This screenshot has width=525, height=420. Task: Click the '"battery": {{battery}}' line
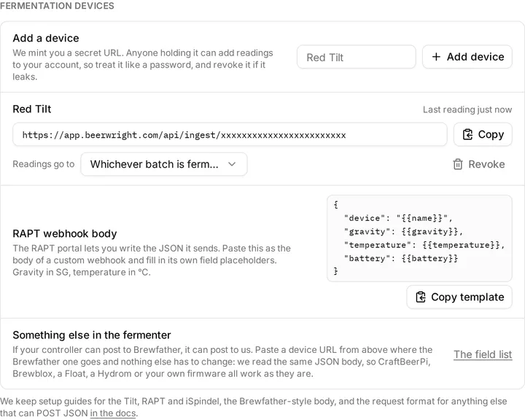[x=401, y=258]
